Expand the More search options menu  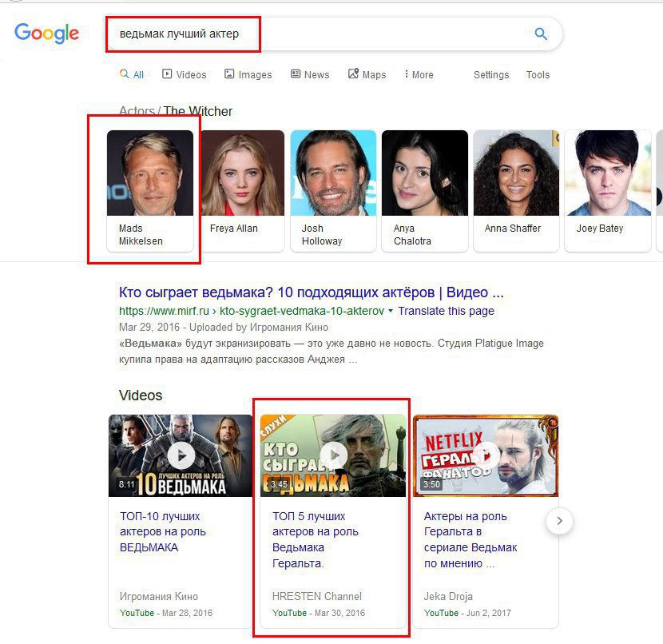coord(419,74)
